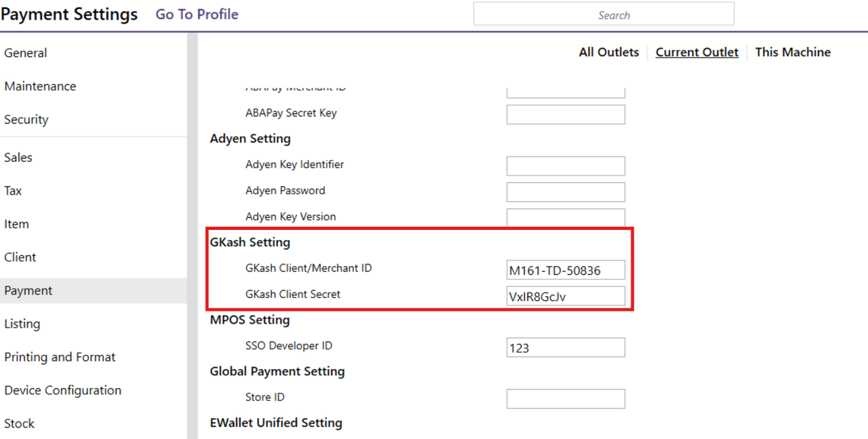868x439 pixels.
Task: Click the ABAPay Secret Key field
Action: click(x=566, y=114)
